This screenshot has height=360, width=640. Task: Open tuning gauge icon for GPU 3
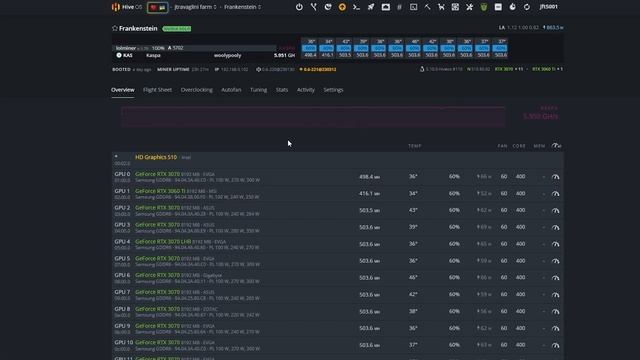click(x=556, y=227)
